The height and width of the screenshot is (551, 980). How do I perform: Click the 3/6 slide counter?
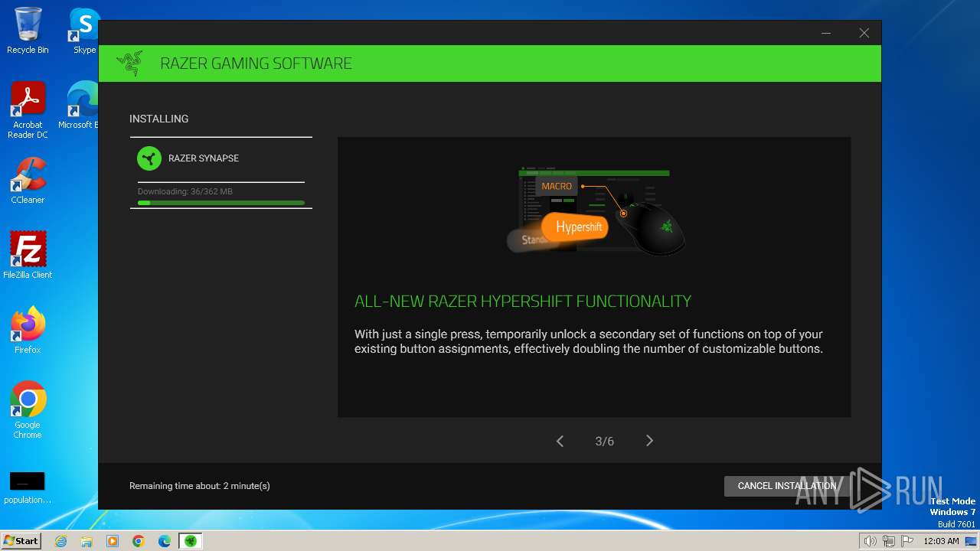pyautogui.click(x=604, y=442)
